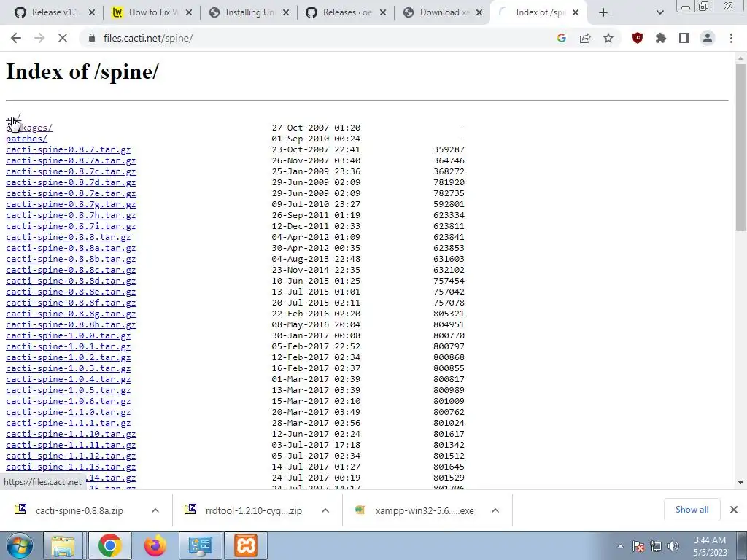Viewport: 747px width, 560px height.
Task: Open a new browser tab
Action: (603, 12)
